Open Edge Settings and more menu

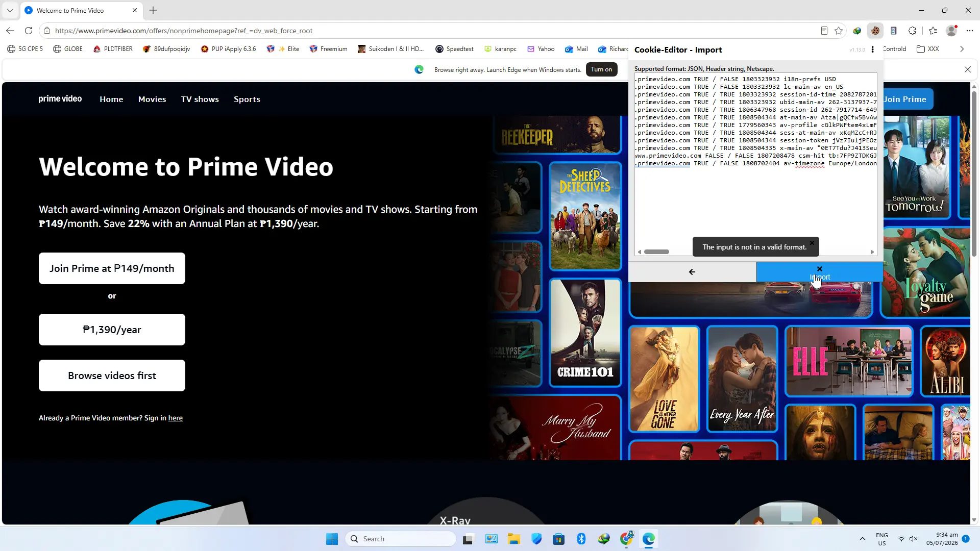(970, 31)
